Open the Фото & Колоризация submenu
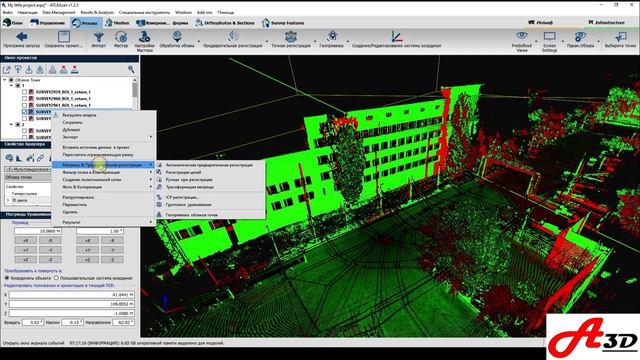Viewport: 640px width, 360px height. 104,187
